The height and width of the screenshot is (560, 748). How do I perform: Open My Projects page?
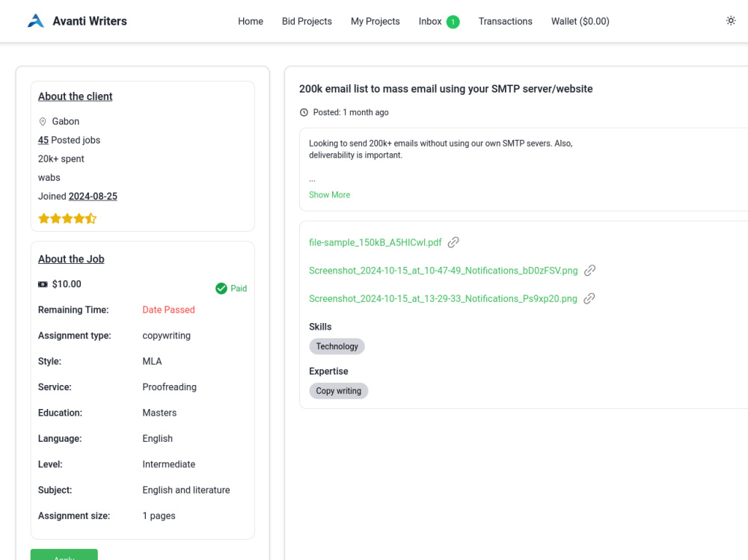pyautogui.click(x=375, y=22)
